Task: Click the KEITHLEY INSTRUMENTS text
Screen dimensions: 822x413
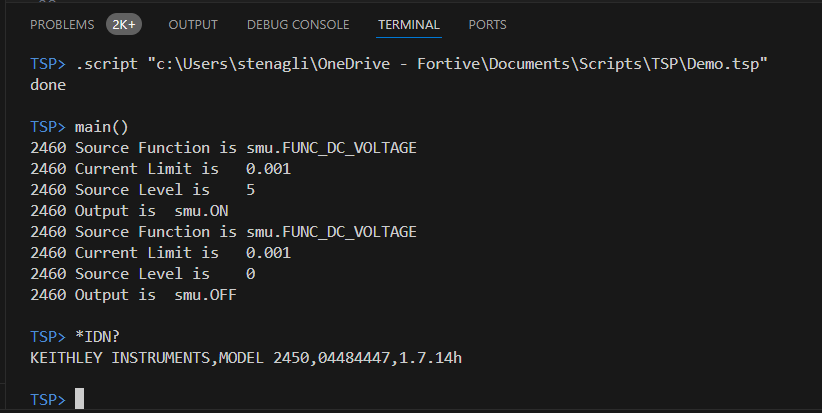Action: [120, 357]
